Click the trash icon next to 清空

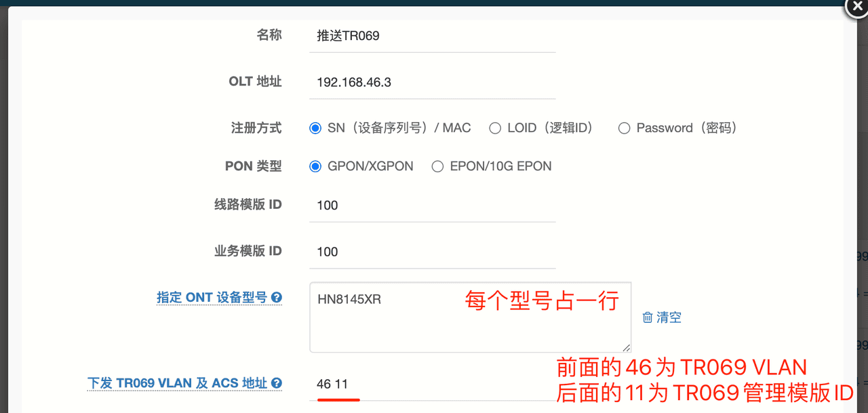point(648,317)
